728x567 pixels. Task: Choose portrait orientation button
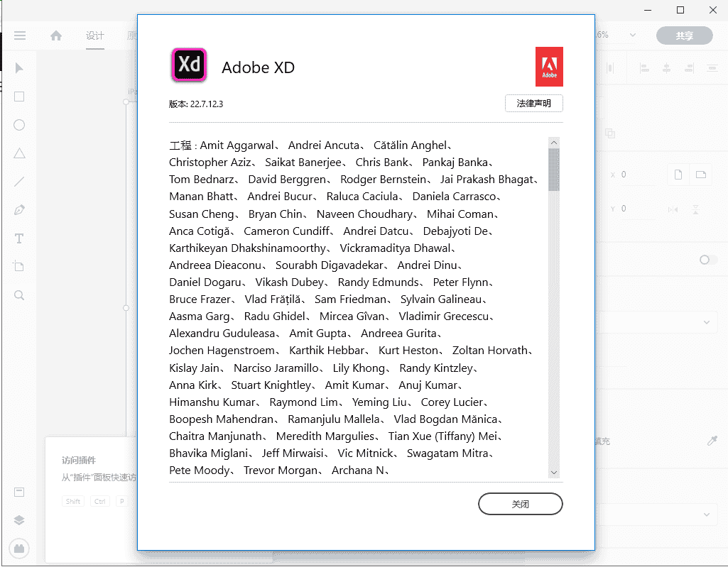[678, 175]
